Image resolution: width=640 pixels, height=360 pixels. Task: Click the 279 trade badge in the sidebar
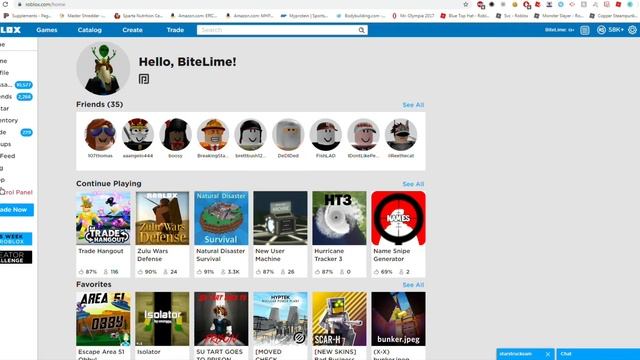coord(27,132)
